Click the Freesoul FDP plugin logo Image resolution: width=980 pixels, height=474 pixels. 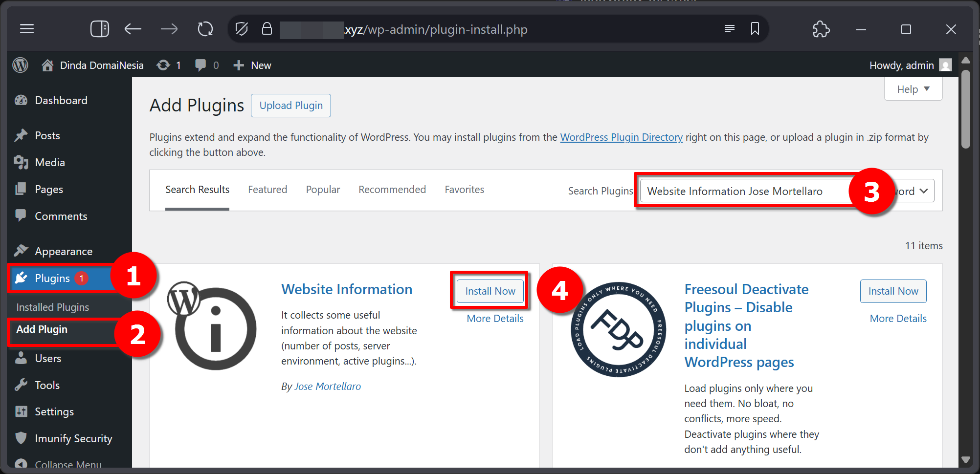(618, 329)
